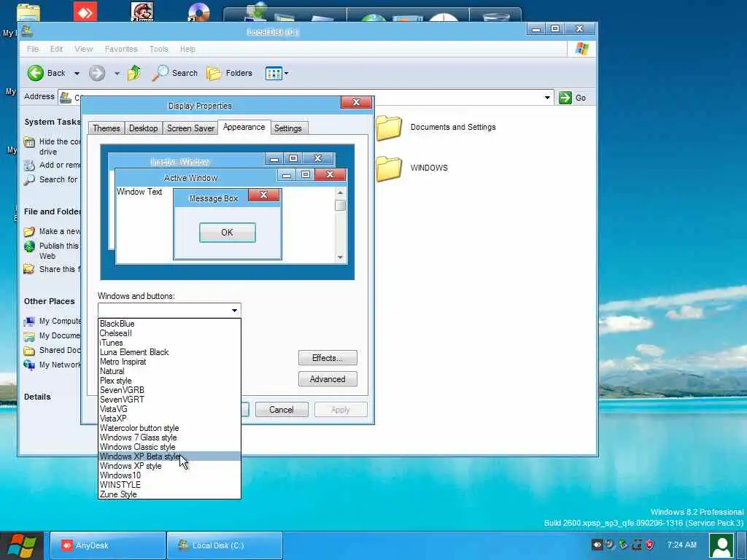Switch to AnyDesk taskbar button

tap(108, 545)
